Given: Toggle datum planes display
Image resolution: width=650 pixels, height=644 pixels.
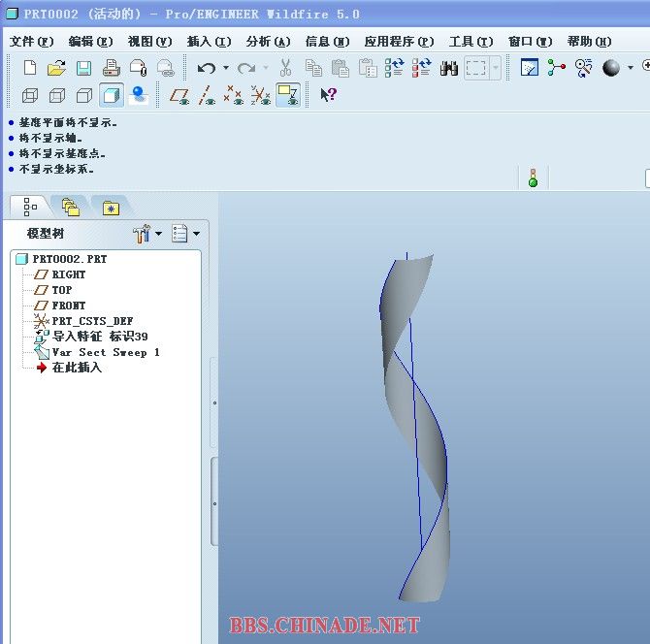Looking at the screenshot, I should 179,95.
